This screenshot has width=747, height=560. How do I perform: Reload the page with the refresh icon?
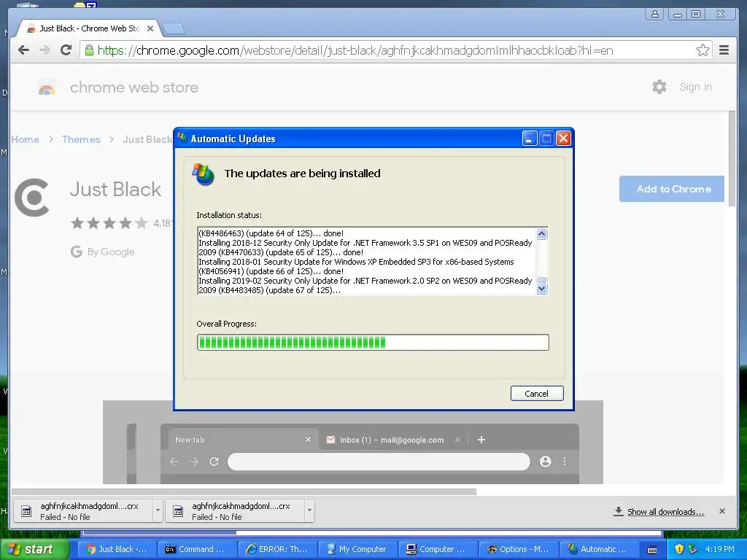coord(66,50)
